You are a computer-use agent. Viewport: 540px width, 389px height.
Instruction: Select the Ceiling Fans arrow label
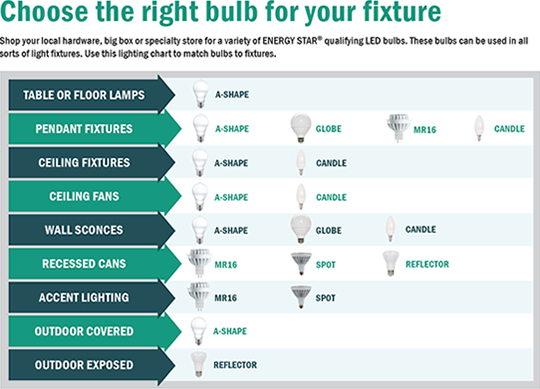[95, 196]
